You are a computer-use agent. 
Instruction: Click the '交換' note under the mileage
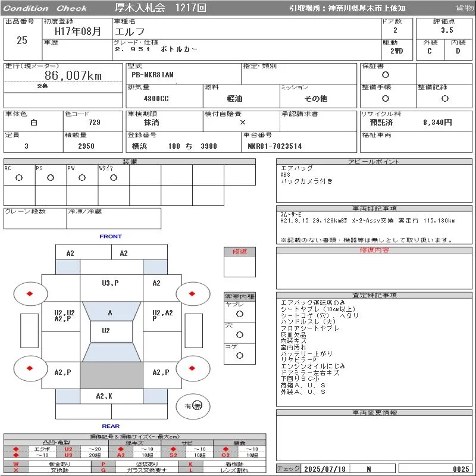click(42, 86)
